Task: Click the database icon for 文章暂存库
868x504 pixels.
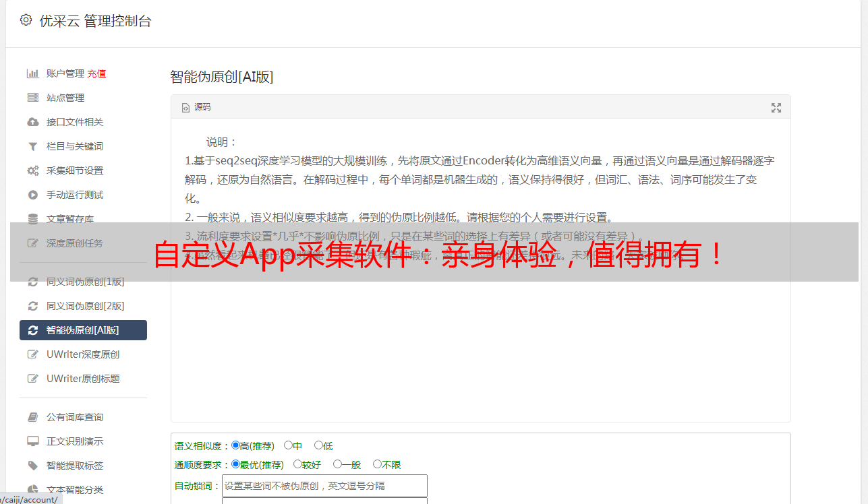Action: (32, 219)
